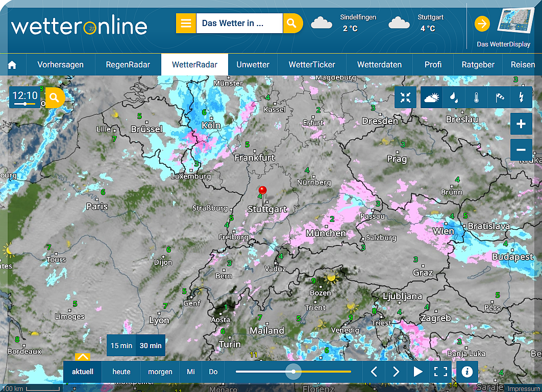Viewport: 542px width, 392px height.
Task: Select the temperature thermometer layer icon
Action: point(476,97)
